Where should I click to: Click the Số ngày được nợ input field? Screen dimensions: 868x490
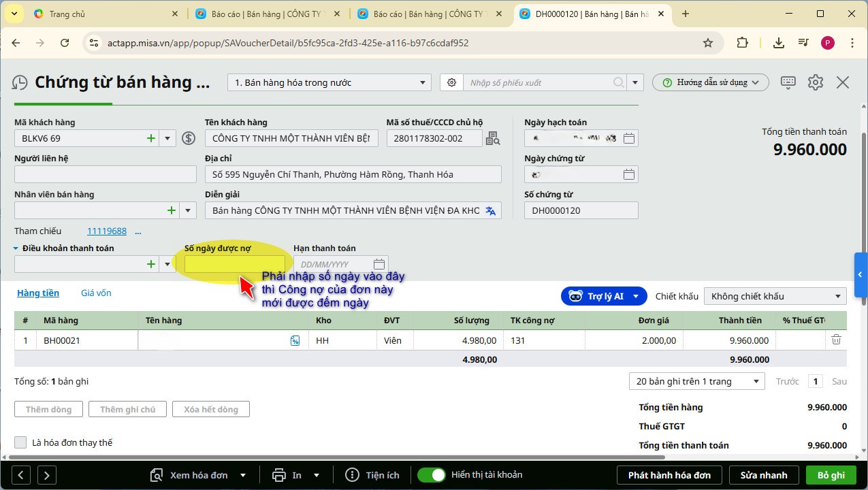[235, 264]
